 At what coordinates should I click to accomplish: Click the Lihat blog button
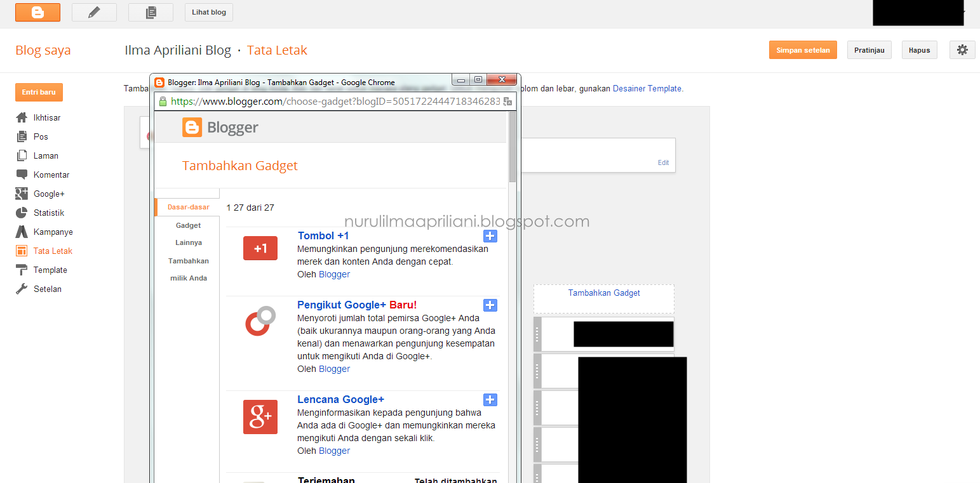[x=209, y=12]
